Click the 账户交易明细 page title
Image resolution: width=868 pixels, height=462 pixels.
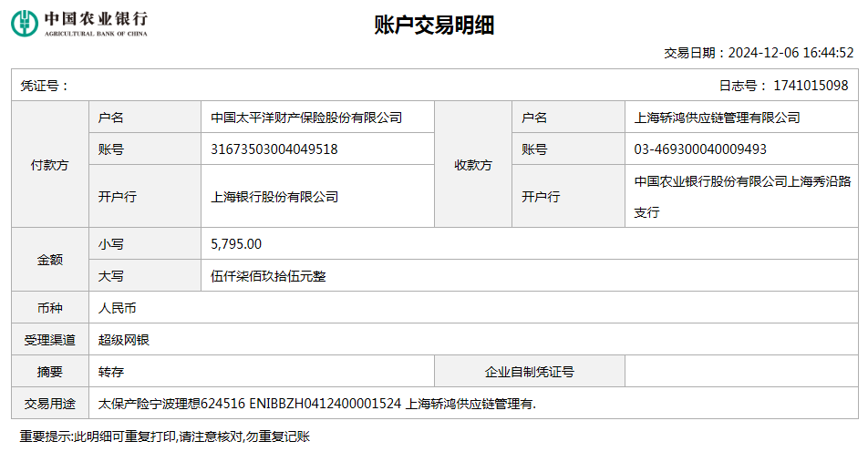[x=434, y=26]
